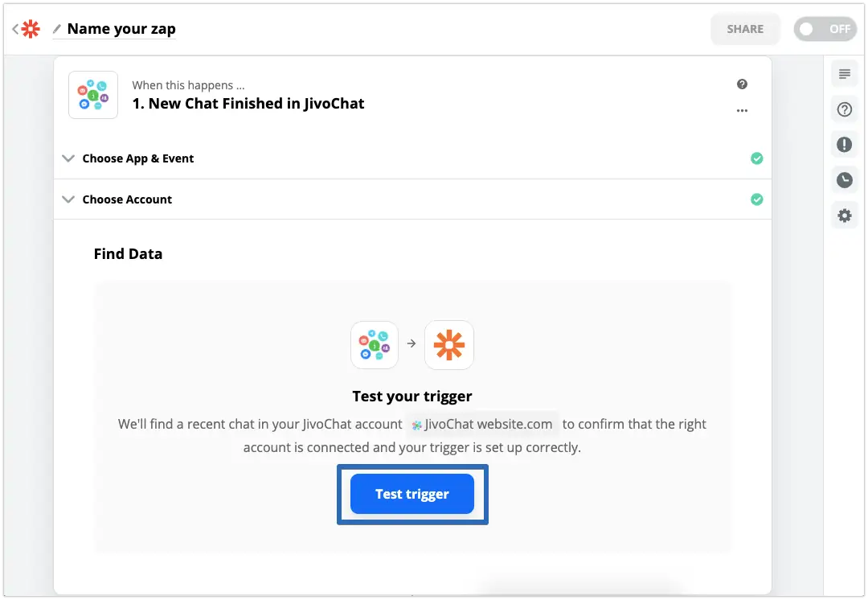868x600 pixels.
Task: Click the pencil edit icon by zap name
Action: [x=57, y=29]
